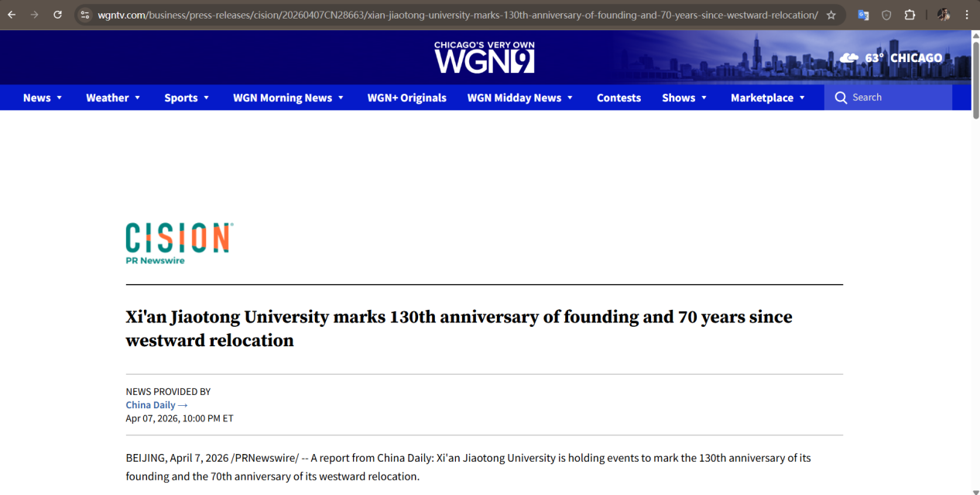
Task: Open WGN+ Originals from navigation
Action: (x=406, y=98)
